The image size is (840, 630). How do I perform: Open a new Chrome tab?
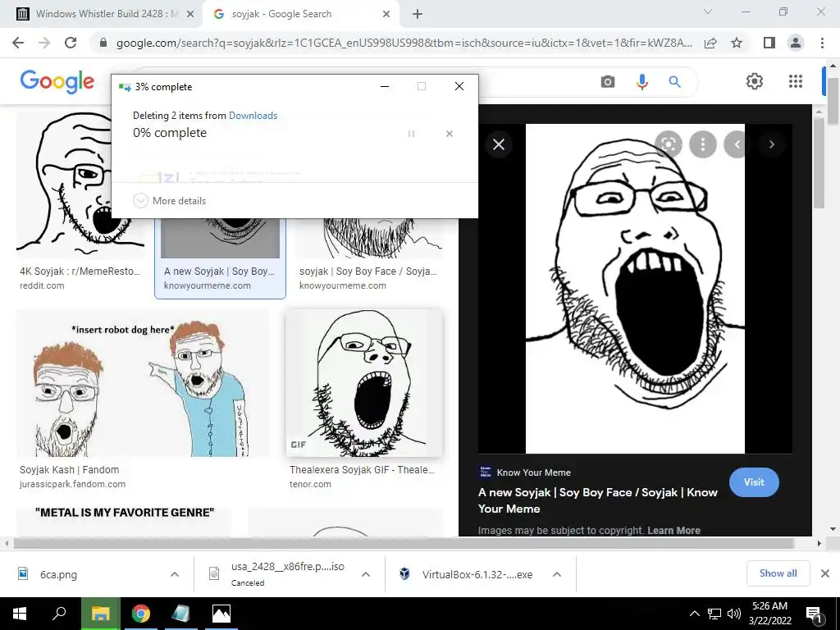(418, 14)
